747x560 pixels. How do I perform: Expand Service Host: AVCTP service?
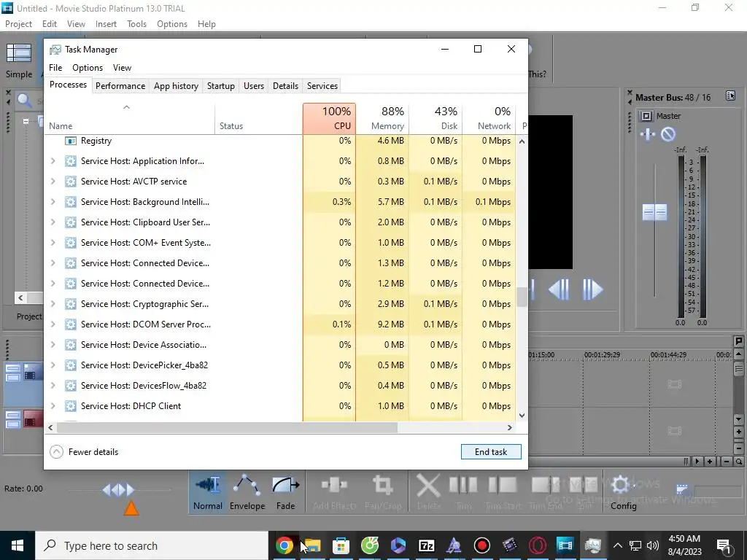tap(53, 182)
